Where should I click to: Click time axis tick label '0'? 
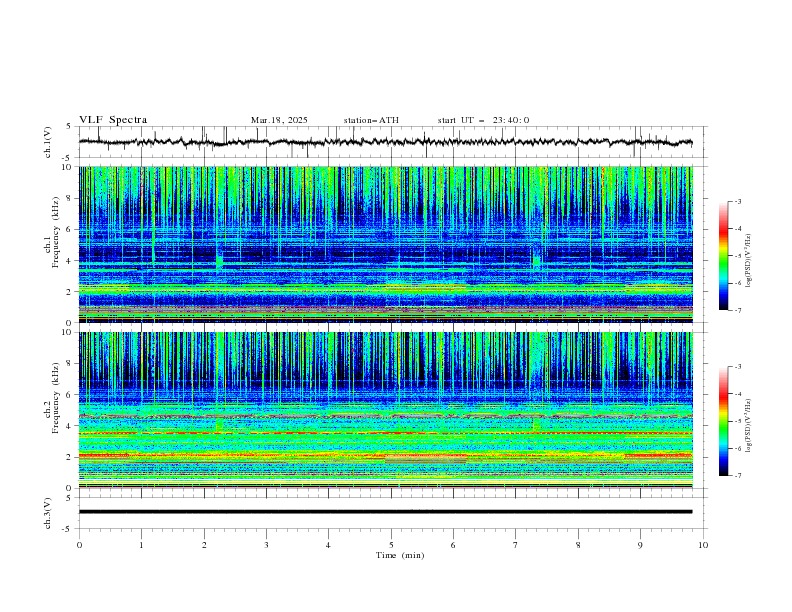tap(79, 545)
